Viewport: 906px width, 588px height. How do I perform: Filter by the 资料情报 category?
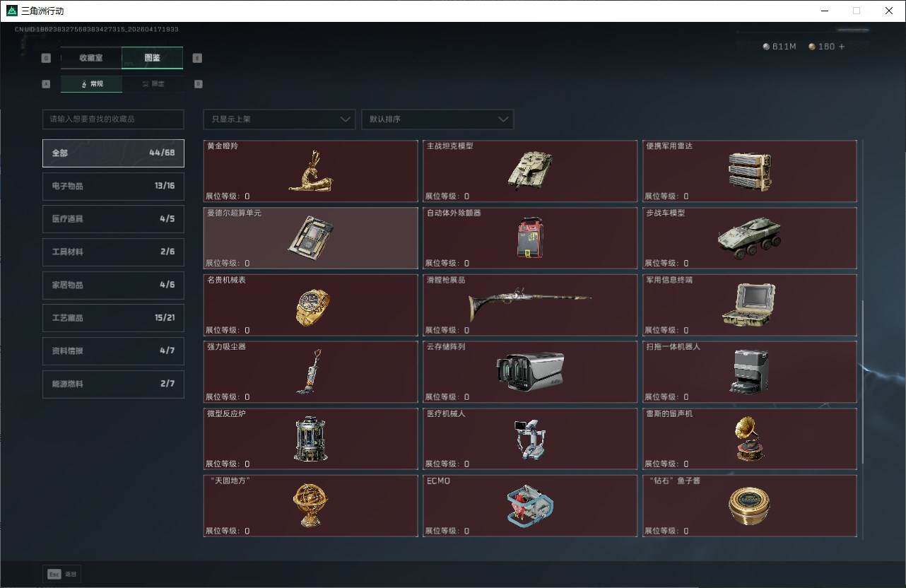(113, 351)
